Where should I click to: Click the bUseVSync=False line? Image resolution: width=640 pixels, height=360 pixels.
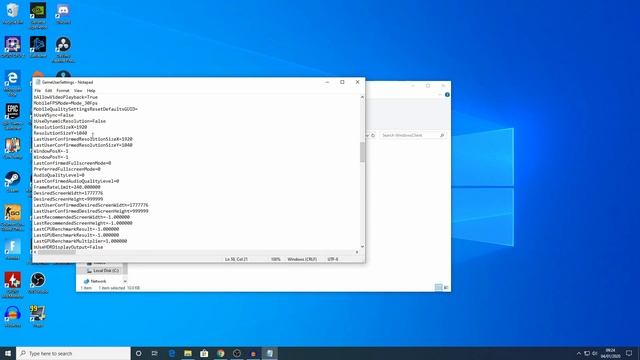coord(53,115)
